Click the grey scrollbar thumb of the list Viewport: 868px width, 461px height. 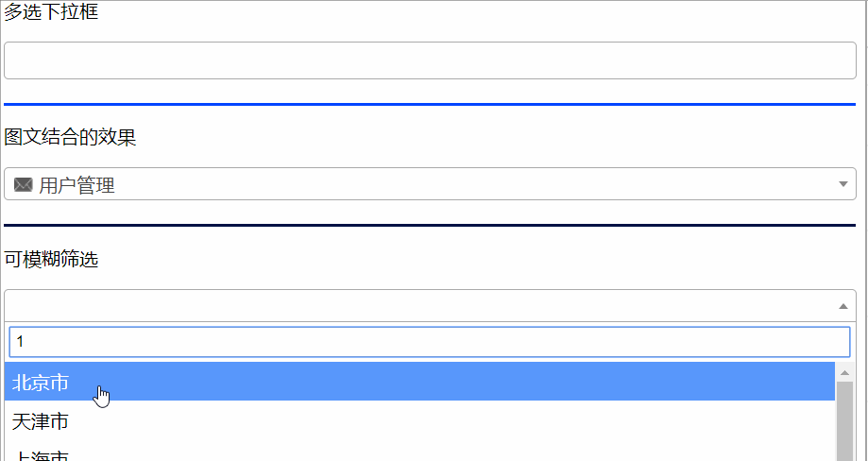[x=844, y=420]
